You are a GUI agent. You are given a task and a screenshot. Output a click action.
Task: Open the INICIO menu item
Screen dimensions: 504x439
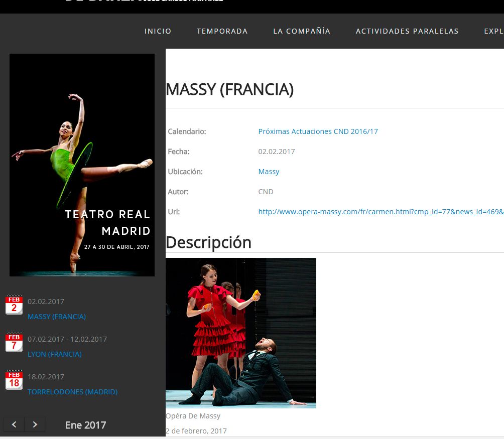click(158, 31)
